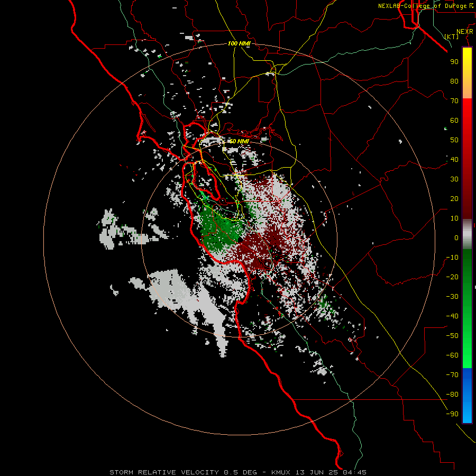Click the -80 value on velocity scale
The image size is (476, 476).
coord(452,395)
